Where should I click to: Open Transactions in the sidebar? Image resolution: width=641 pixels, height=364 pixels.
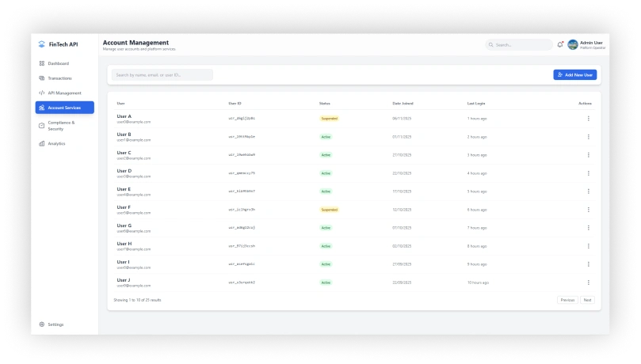pyautogui.click(x=65, y=78)
